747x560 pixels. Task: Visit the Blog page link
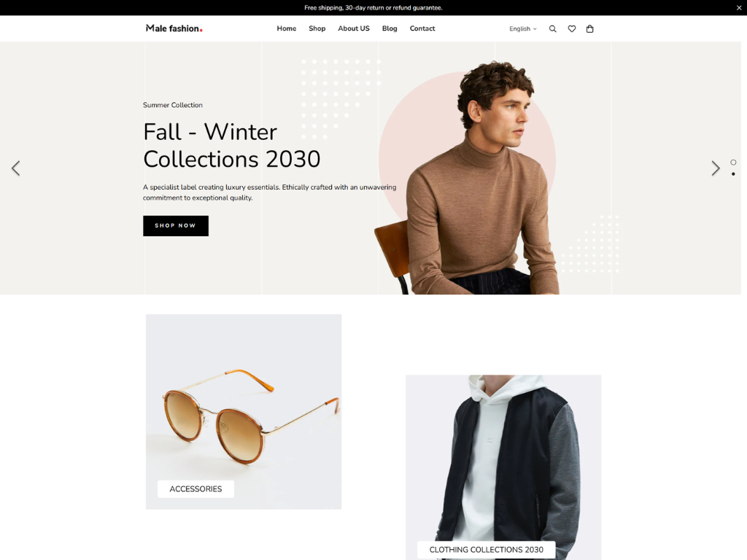coord(390,28)
